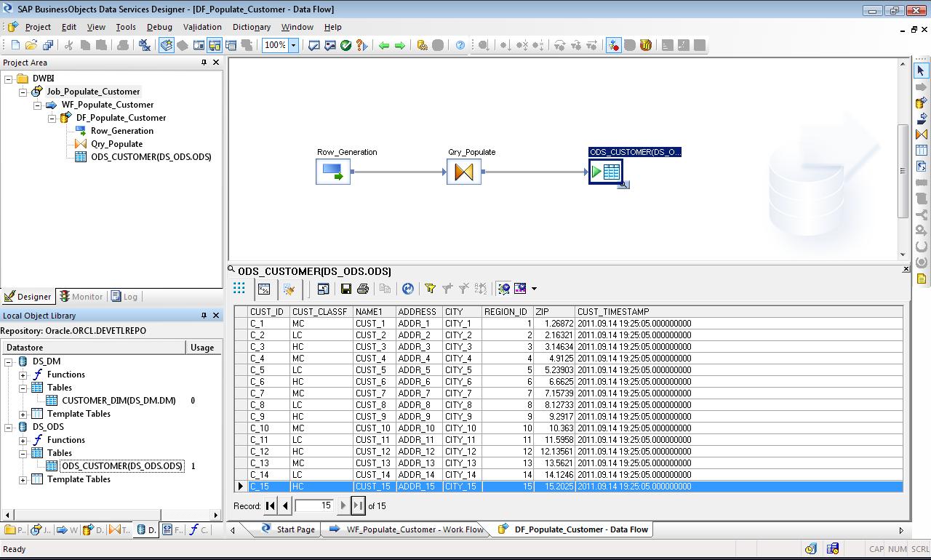
Task: Switch to Data view tab icon
Action: (x=239, y=289)
